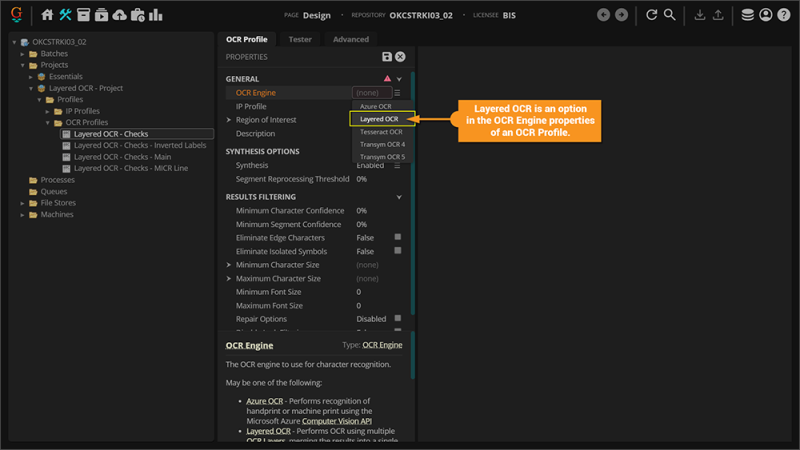
Task: Choose Tesseract OCR from engine list
Action: click(381, 132)
